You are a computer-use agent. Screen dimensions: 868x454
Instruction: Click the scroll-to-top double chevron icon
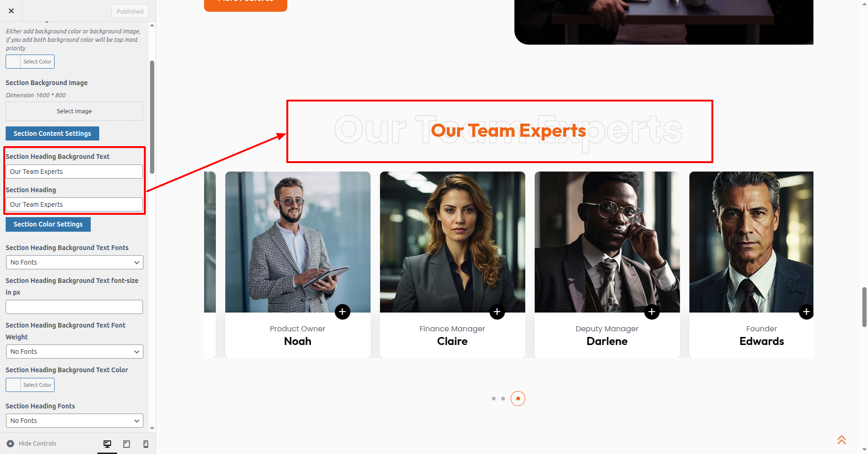point(842,439)
